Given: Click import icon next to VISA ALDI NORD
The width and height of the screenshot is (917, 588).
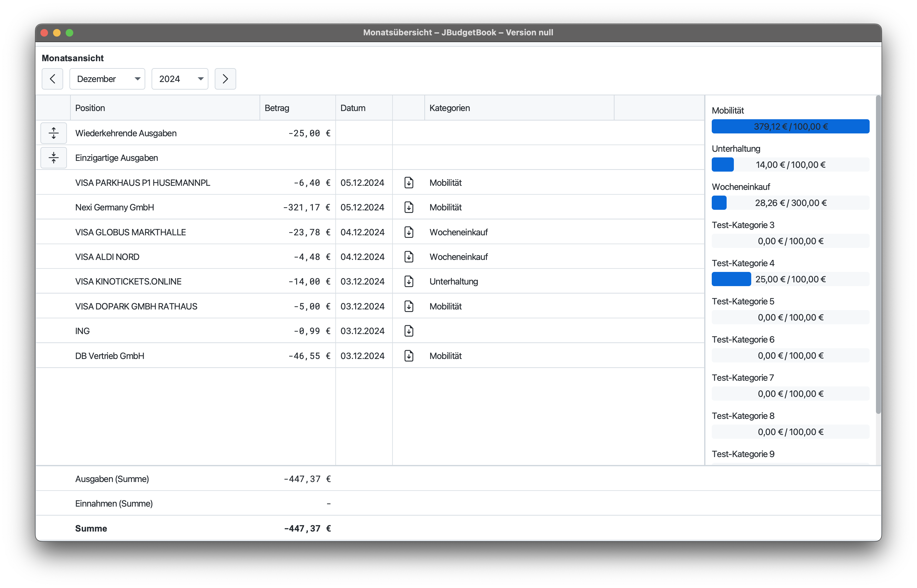Looking at the screenshot, I should (409, 256).
